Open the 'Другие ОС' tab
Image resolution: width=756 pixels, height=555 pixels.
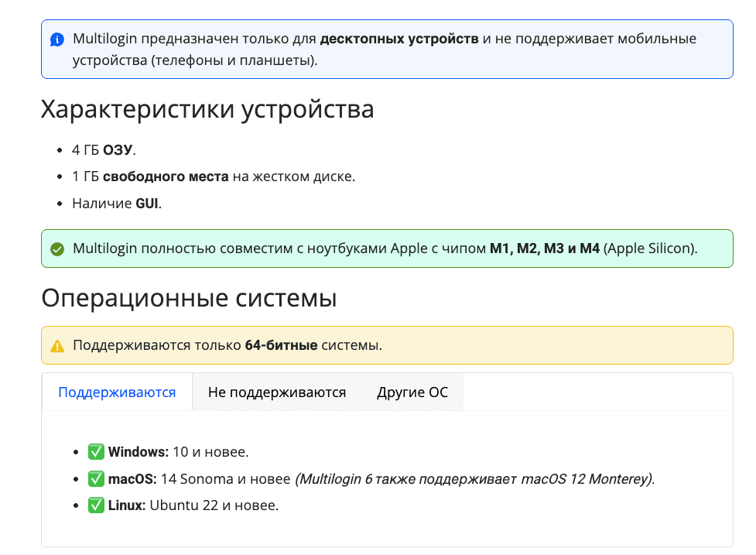(x=411, y=392)
